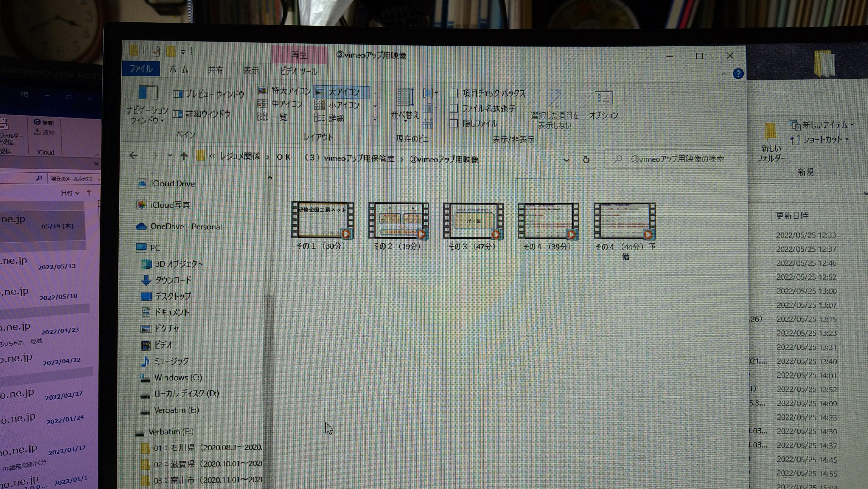The image size is (868, 489).
Task: Open 3D オブジェクト folder
Action: tap(172, 264)
